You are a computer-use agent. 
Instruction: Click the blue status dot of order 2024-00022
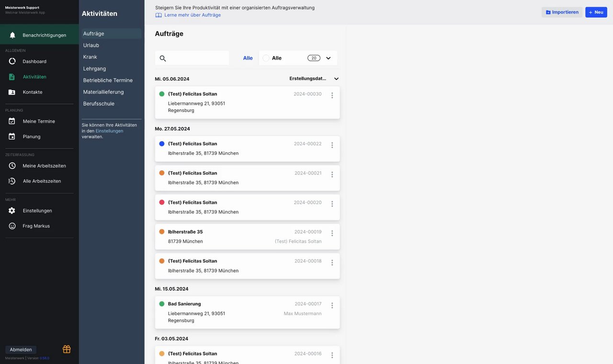pos(162,144)
